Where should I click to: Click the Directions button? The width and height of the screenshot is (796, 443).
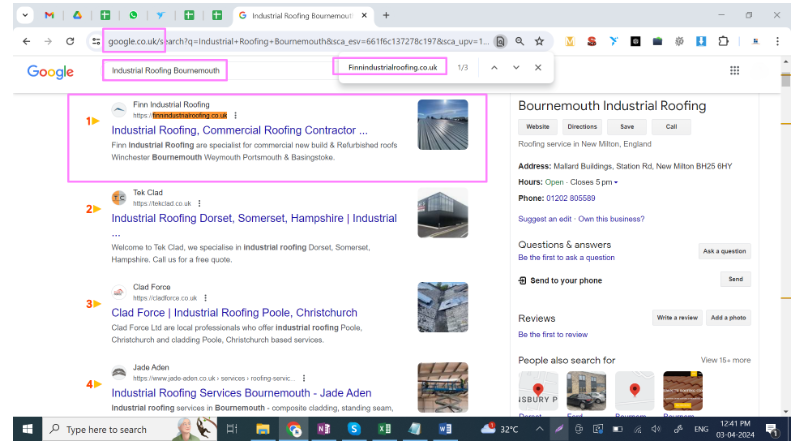582,126
